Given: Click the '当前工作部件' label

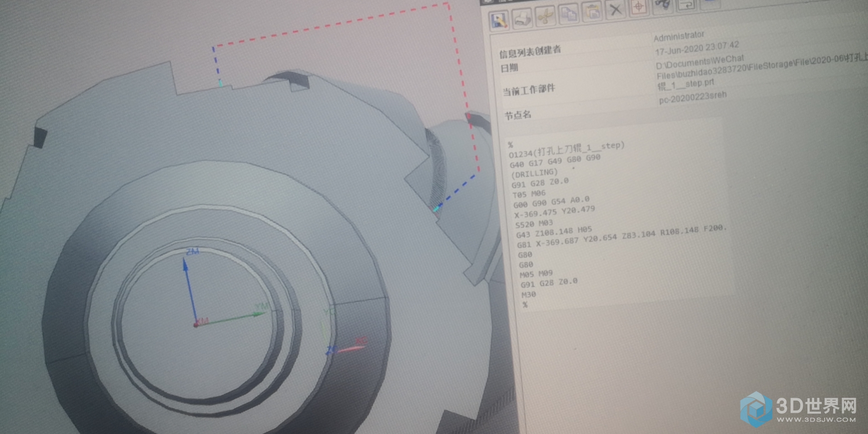Looking at the screenshot, I should pyautogui.click(x=529, y=90).
